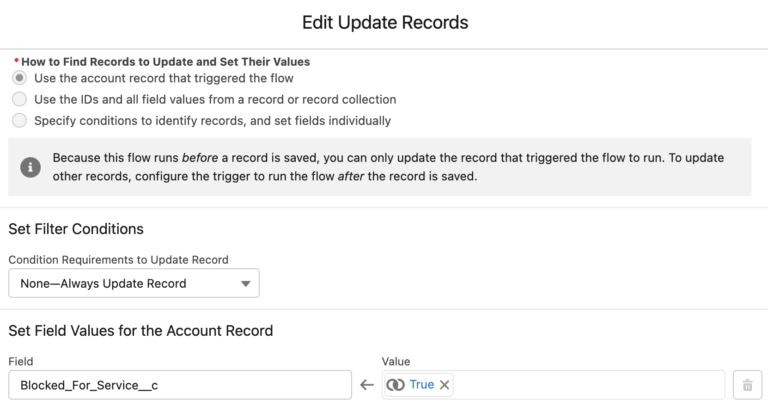Click the 'Value' label above the input
Screen dimensions: 768x407
click(396, 361)
